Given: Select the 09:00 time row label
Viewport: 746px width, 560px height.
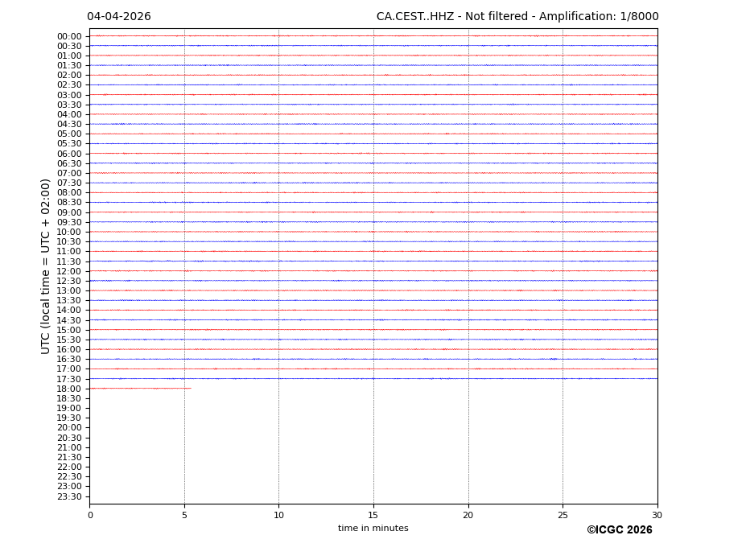Looking at the screenshot, I should coord(68,212).
